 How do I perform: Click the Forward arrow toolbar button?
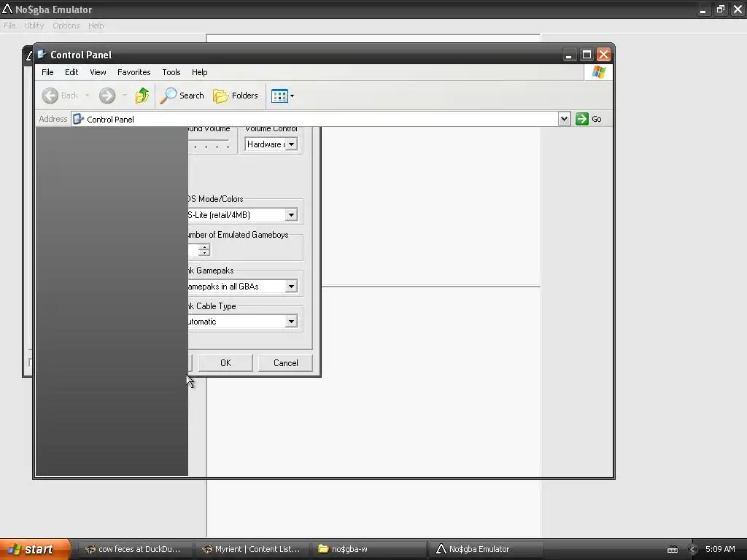click(107, 96)
